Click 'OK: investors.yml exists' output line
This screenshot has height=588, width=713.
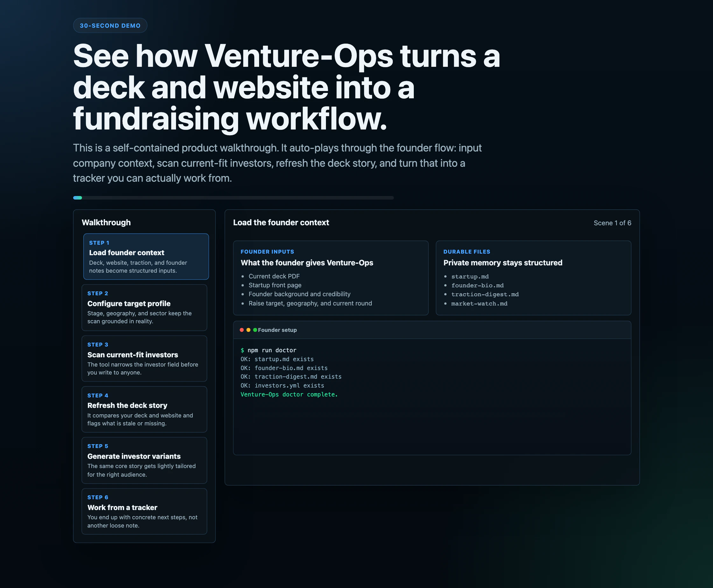[282, 385]
